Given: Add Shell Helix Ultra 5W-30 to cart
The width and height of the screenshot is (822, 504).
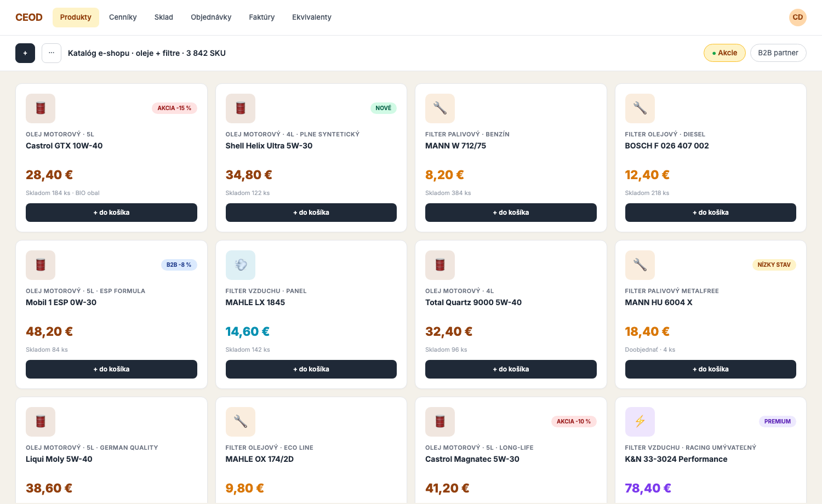Looking at the screenshot, I should (x=311, y=213).
